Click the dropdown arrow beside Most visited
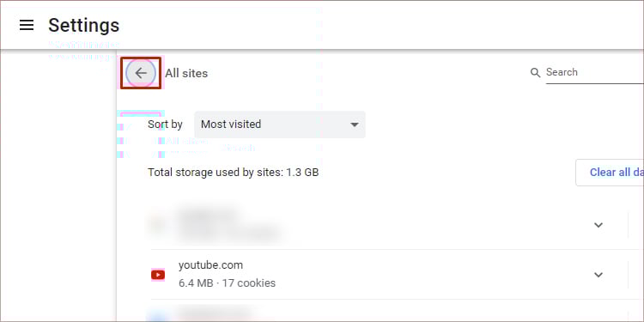The image size is (644, 322). [354, 125]
